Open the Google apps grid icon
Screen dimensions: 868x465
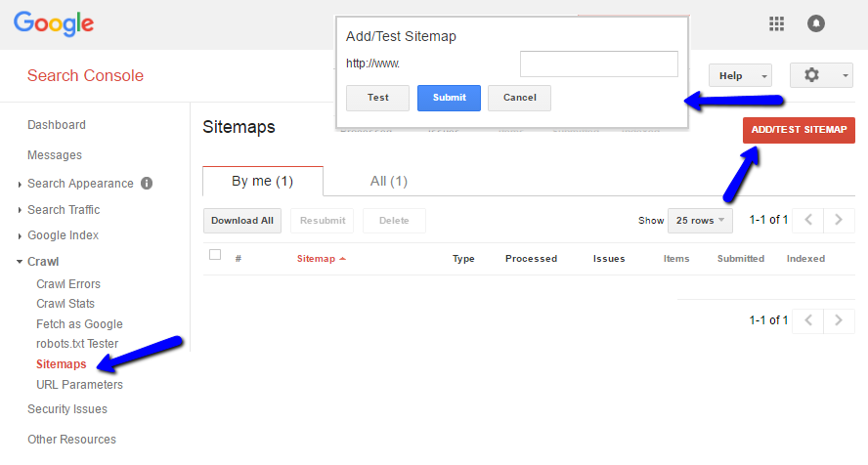(777, 23)
